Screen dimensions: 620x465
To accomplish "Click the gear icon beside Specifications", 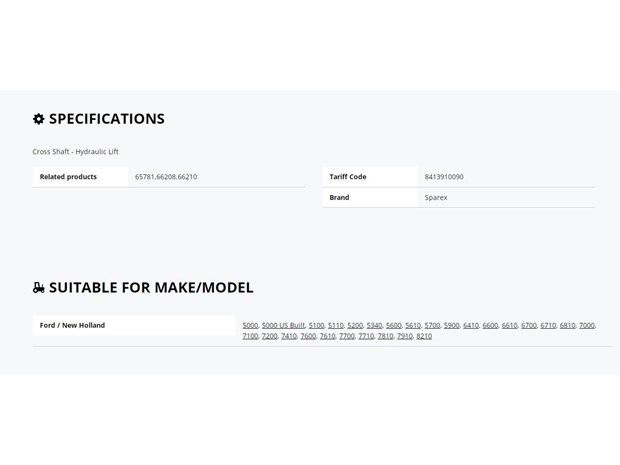I will pyautogui.click(x=38, y=119).
